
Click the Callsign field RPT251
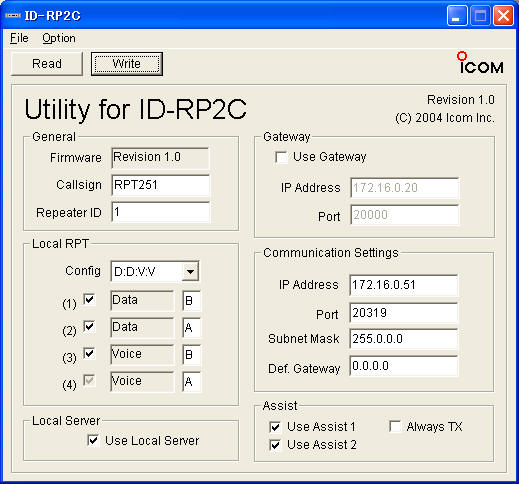160,185
